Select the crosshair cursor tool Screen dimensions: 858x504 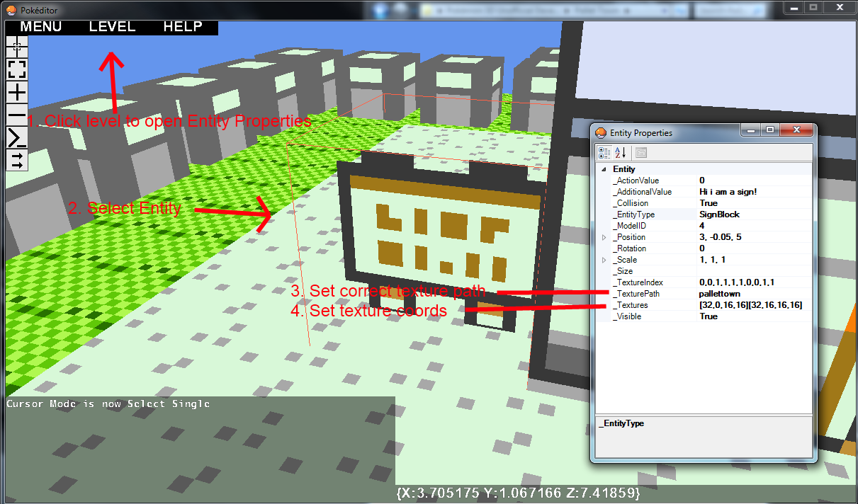17,46
